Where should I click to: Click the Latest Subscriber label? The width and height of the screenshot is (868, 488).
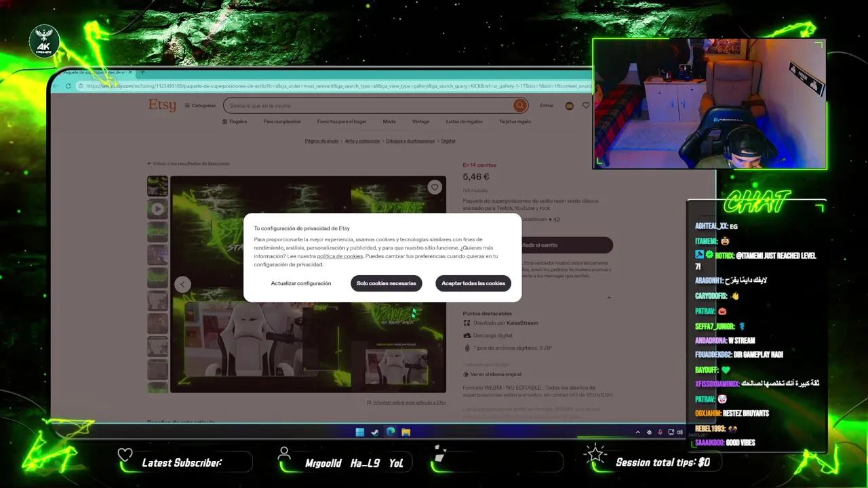click(x=182, y=463)
